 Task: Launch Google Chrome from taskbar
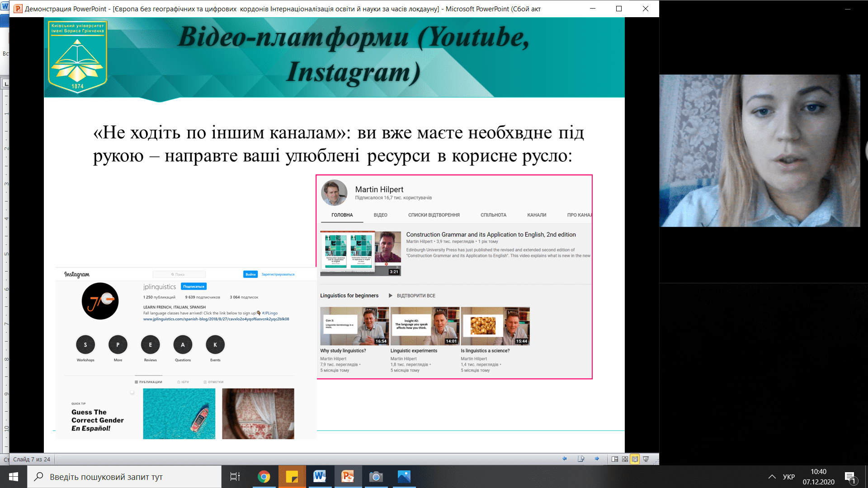264,477
